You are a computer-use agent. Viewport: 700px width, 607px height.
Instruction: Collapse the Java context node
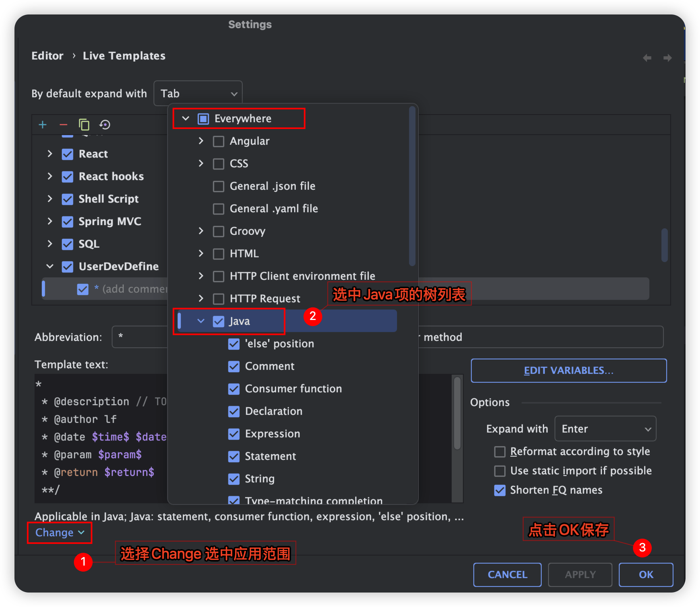coord(201,321)
